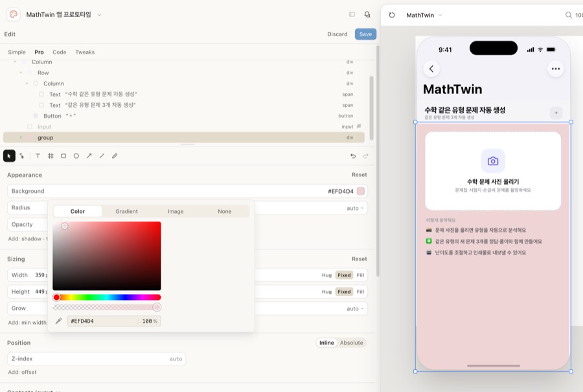
Task: Select the Rectangle tool
Action: pos(63,156)
